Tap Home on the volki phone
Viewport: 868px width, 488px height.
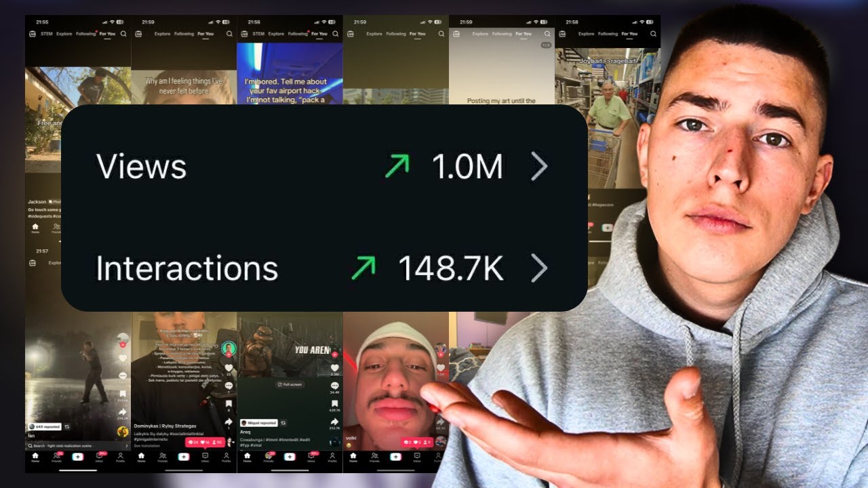pyautogui.click(x=353, y=457)
